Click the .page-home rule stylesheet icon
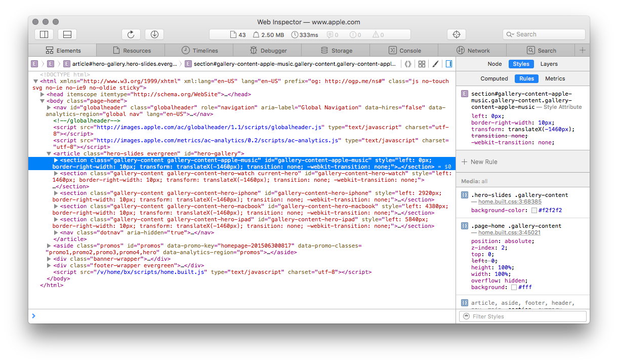This screenshot has width=618, height=364. (465, 226)
